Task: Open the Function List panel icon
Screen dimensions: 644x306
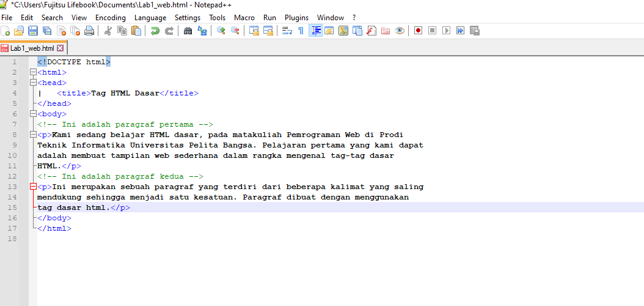Action: (371, 31)
